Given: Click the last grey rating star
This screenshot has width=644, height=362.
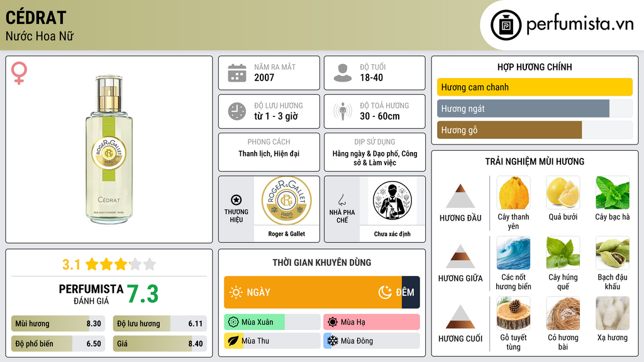Looking at the screenshot, I should [150, 264].
